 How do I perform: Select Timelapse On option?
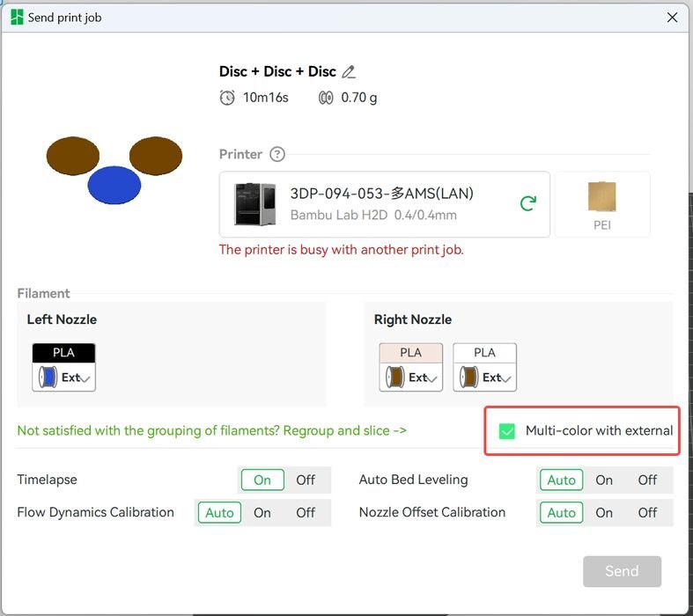click(262, 480)
